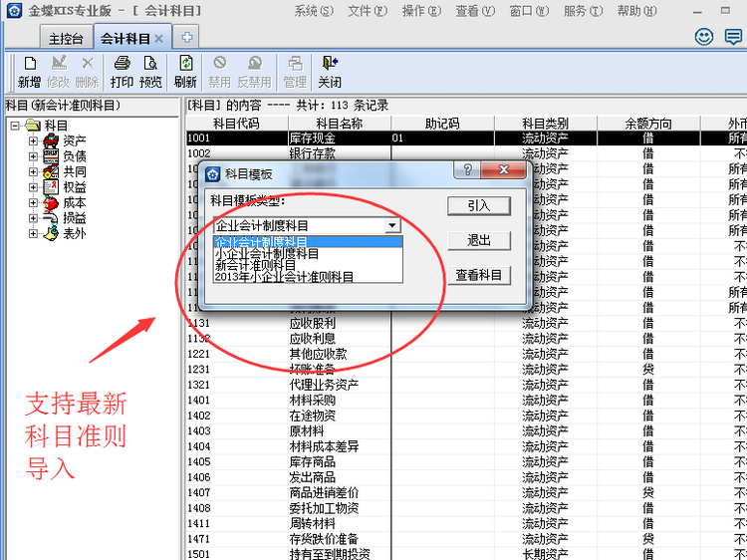
Task: Click the 关闭 (Close) door icon in toolbar
Action: click(x=329, y=72)
